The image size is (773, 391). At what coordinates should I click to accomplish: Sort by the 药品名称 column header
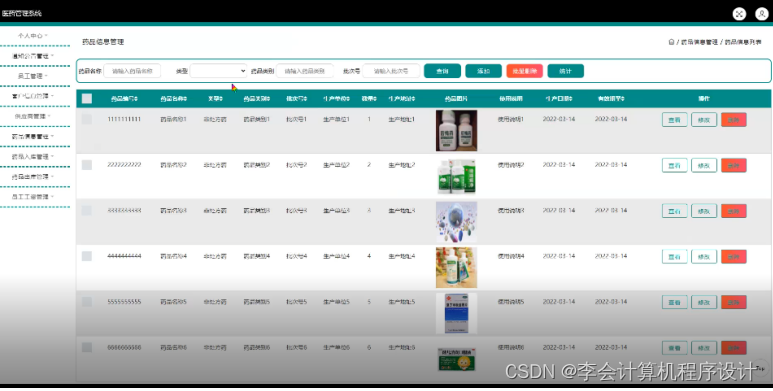tap(174, 99)
